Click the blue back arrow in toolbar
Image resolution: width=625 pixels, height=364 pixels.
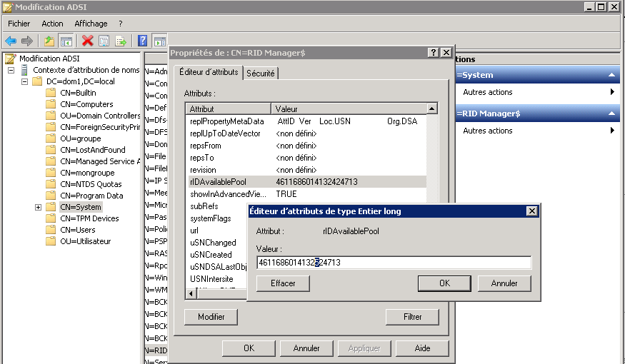click(10, 41)
